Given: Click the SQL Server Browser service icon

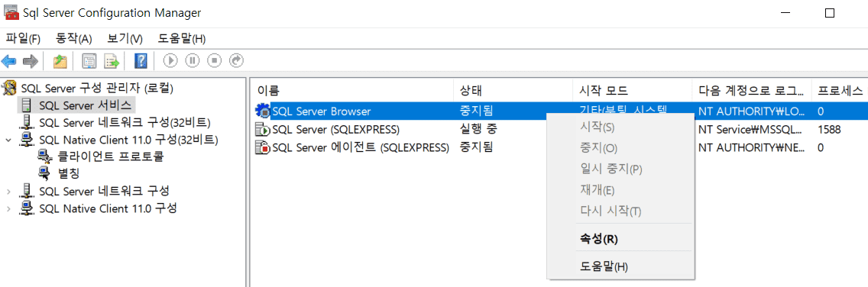Looking at the screenshot, I should coord(262,111).
